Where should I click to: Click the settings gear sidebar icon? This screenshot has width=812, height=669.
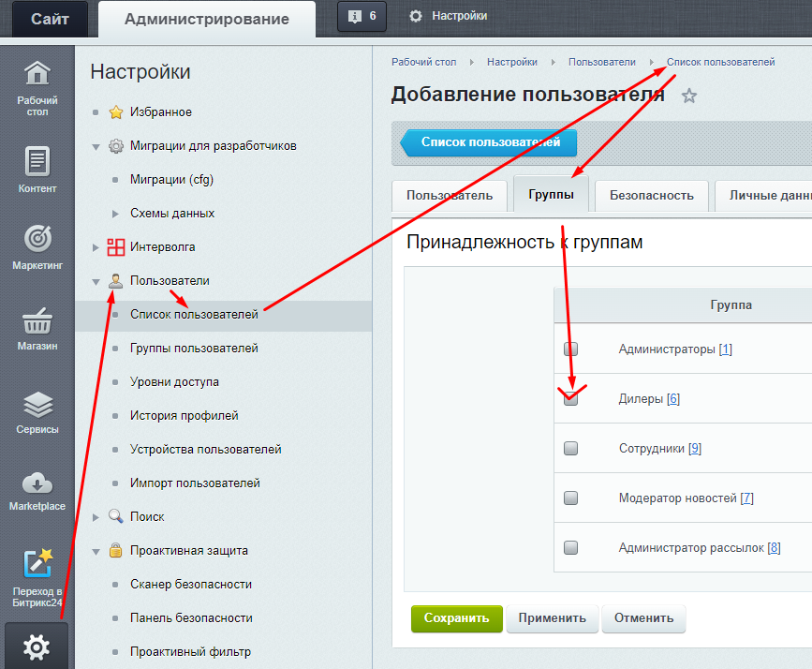37,647
